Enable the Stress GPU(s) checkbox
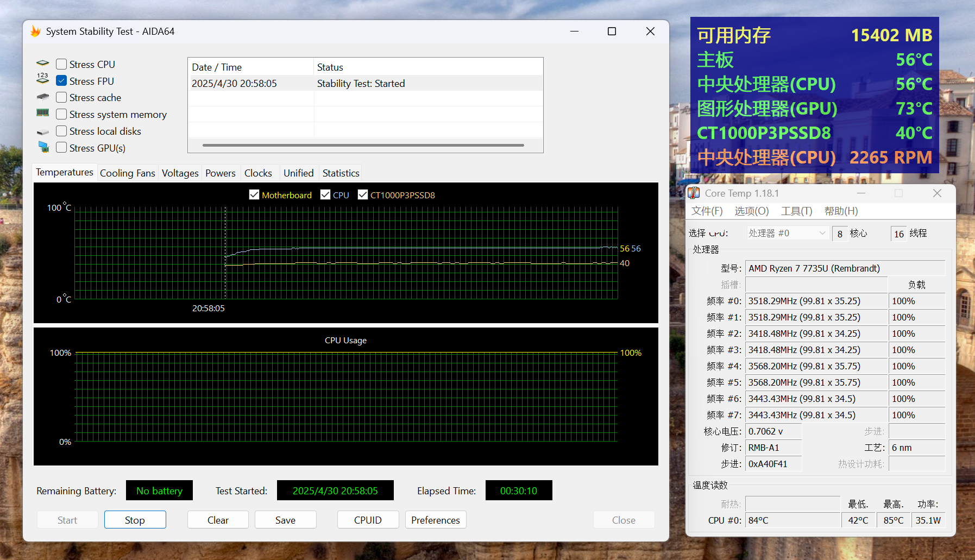 pos(61,148)
